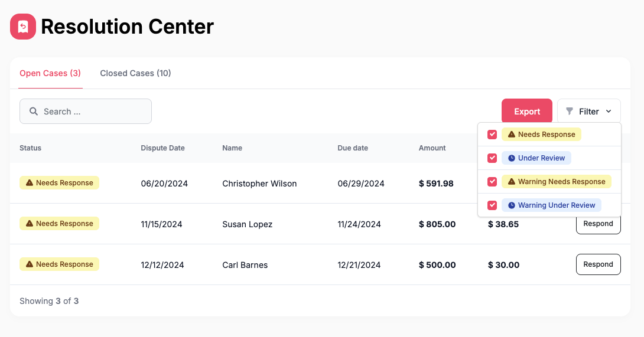Switch to Closed Cases (10) tab
The image size is (644, 337).
click(x=135, y=73)
